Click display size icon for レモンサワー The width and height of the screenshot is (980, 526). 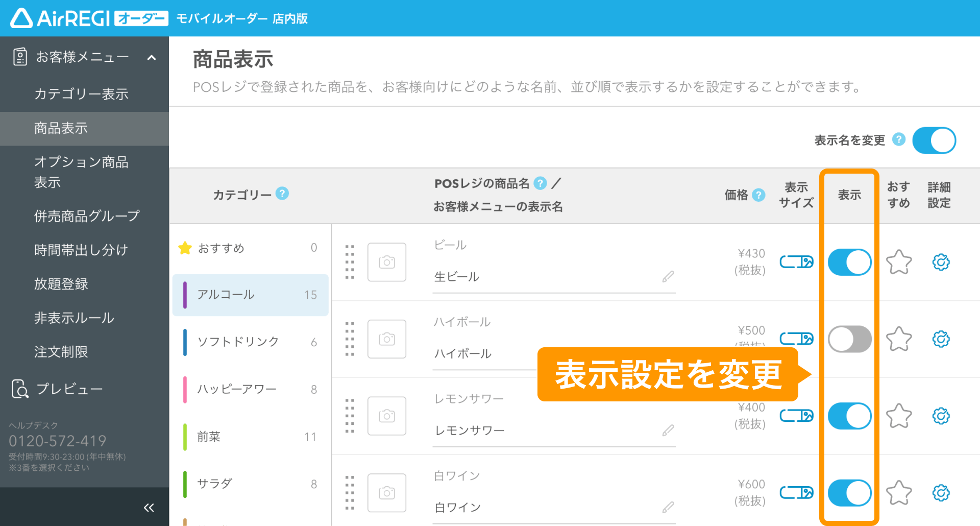(796, 416)
